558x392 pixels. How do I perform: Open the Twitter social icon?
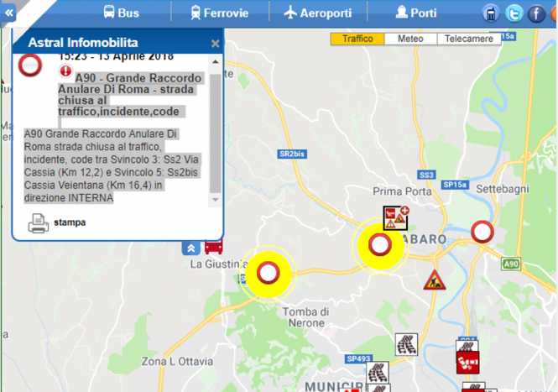tap(514, 13)
